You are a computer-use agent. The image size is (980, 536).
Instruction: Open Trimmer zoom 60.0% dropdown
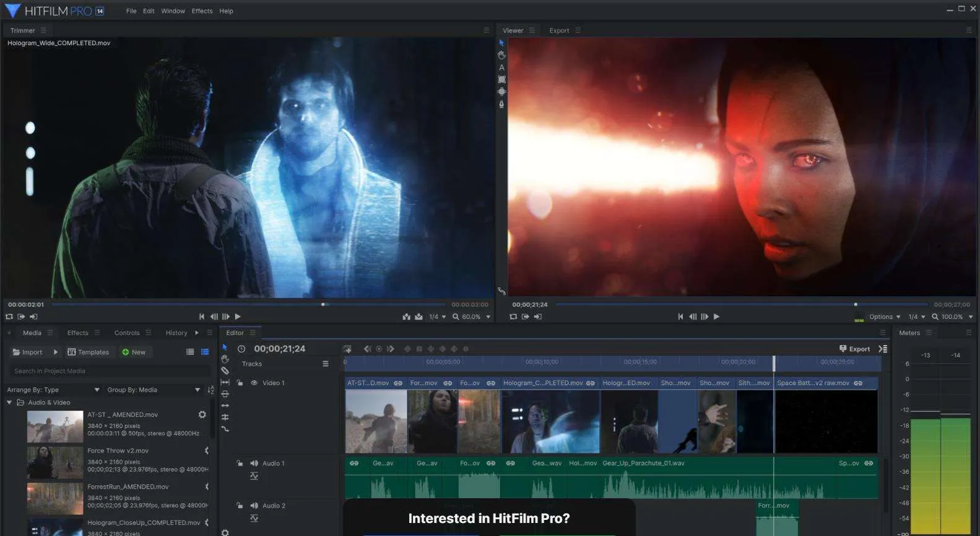pyautogui.click(x=472, y=317)
